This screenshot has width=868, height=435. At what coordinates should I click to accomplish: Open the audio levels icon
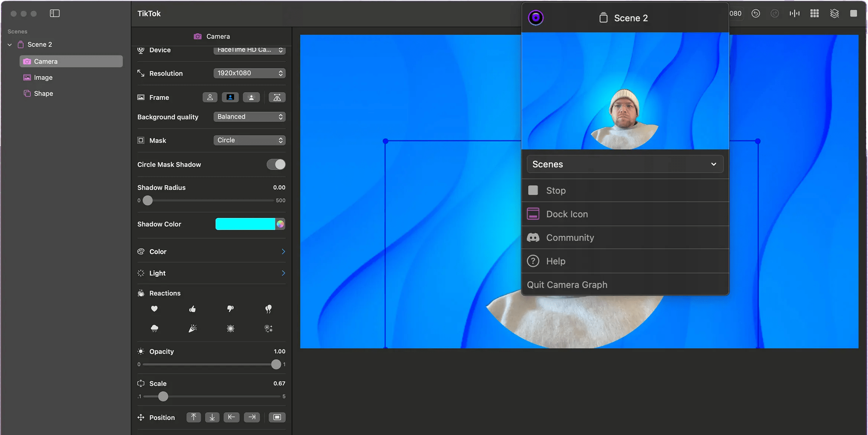795,13
